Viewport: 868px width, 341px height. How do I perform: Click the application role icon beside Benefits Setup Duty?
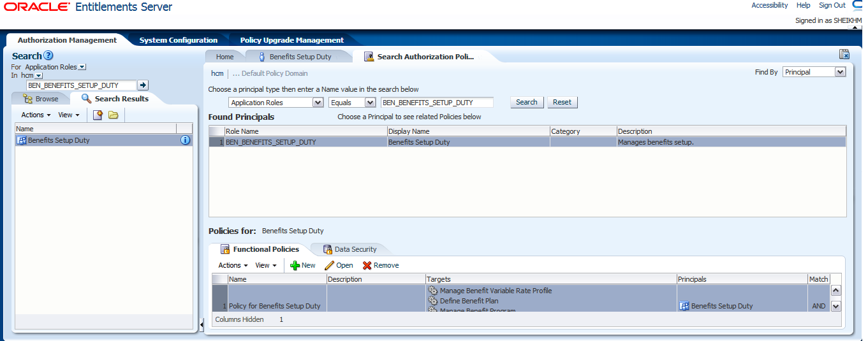(x=21, y=140)
